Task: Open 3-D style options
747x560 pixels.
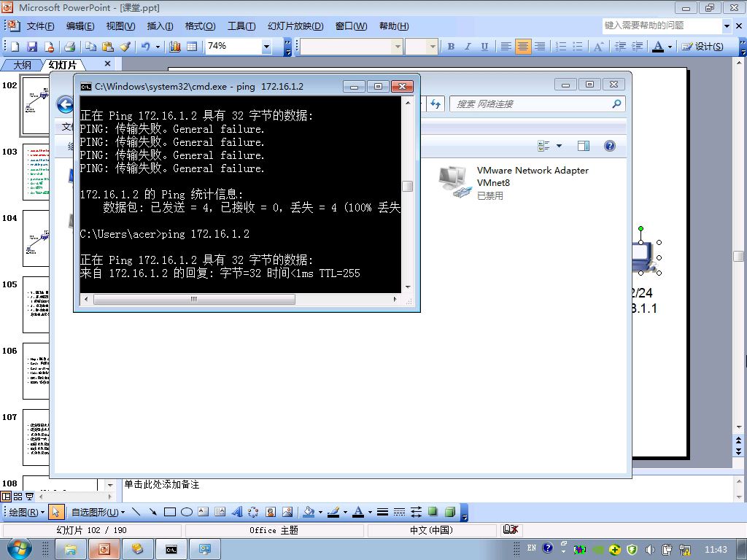Action: coord(449,513)
